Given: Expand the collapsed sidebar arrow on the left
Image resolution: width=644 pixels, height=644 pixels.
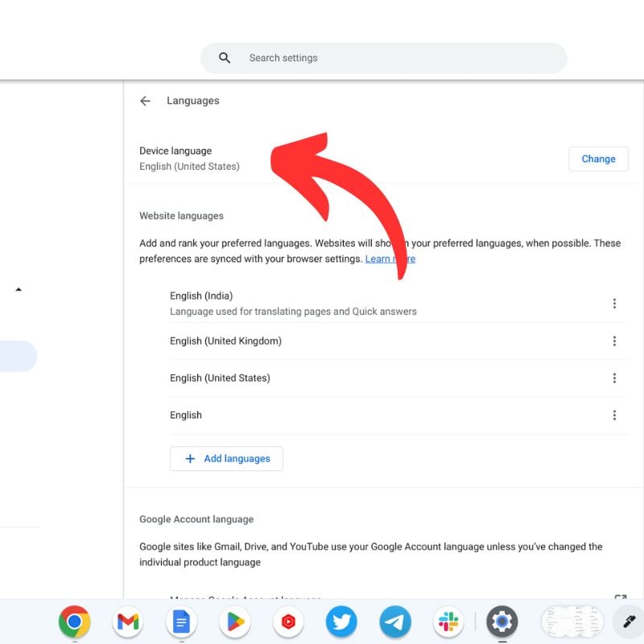Looking at the screenshot, I should point(19,287).
